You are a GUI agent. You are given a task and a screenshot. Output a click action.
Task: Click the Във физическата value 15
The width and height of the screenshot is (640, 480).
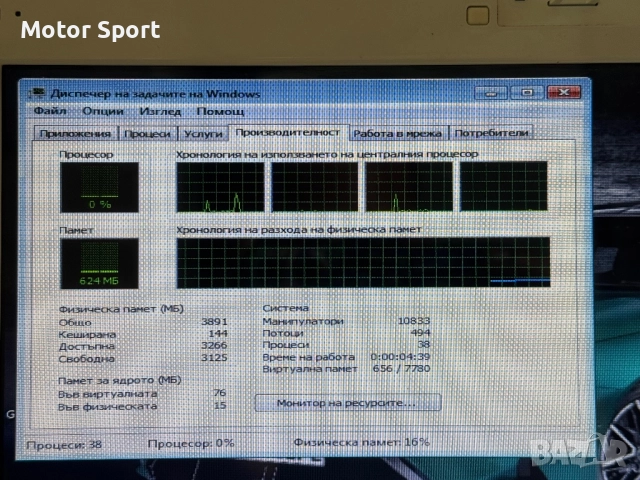click(220, 405)
